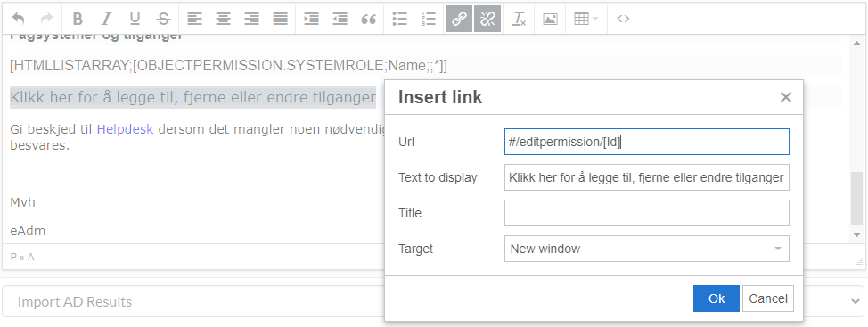Align text right
The width and height of the screenshot is (868, 327).
point(252,19)
